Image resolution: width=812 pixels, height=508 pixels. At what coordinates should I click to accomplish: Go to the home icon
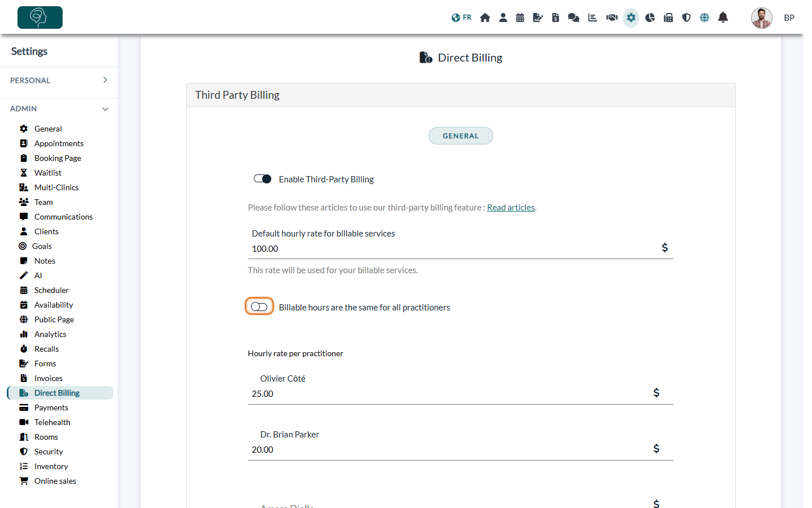coord(485,17)
